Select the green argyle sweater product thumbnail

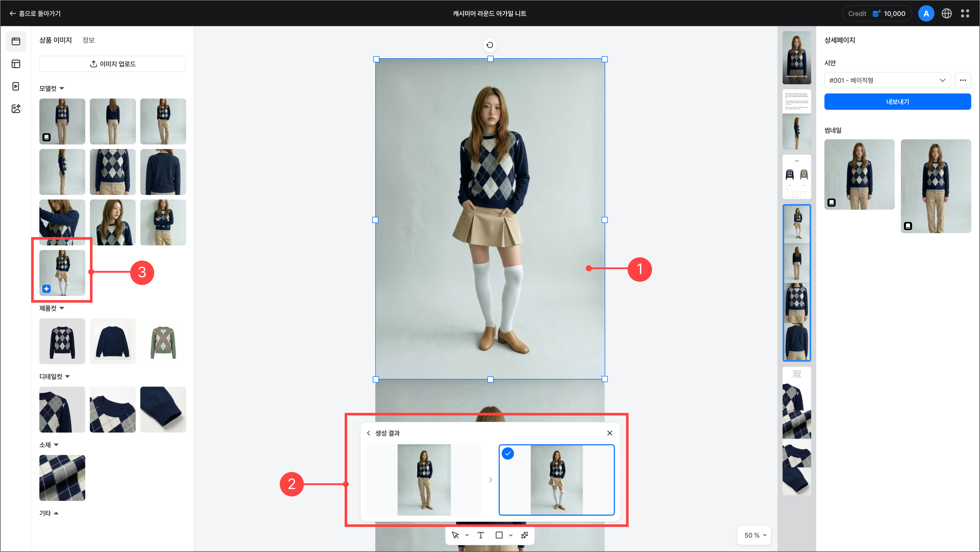(x=163, y=341)
